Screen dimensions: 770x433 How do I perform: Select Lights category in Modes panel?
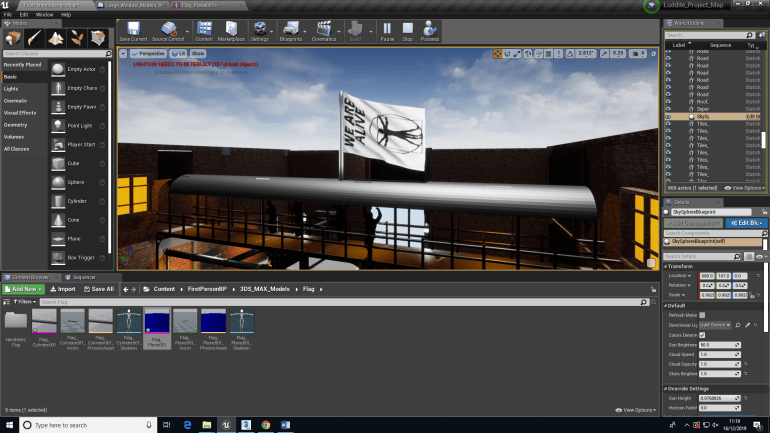click(11, 89)
